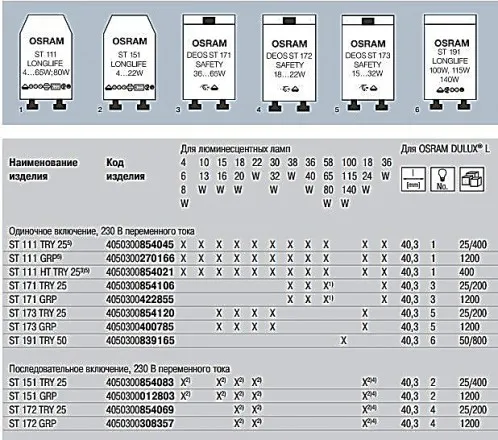Click the '15 16 W' wattage column header
This screenshot has height=440, width=498.
coord(221,176)
